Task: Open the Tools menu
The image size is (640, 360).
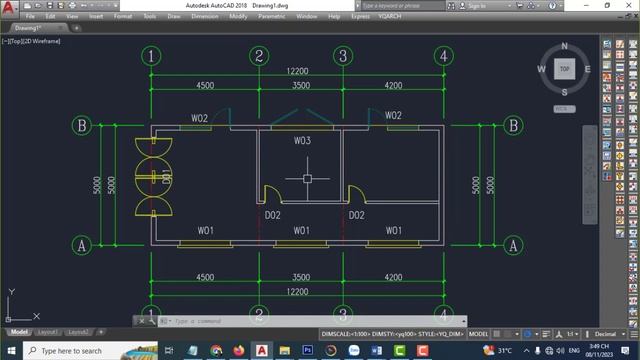Action: click(x=149, y=16)
